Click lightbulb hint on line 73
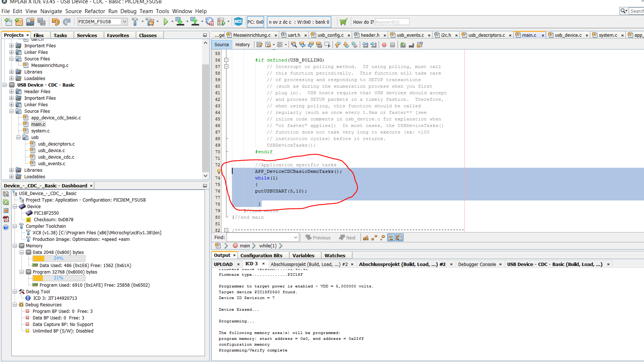 tap(219, 171)
